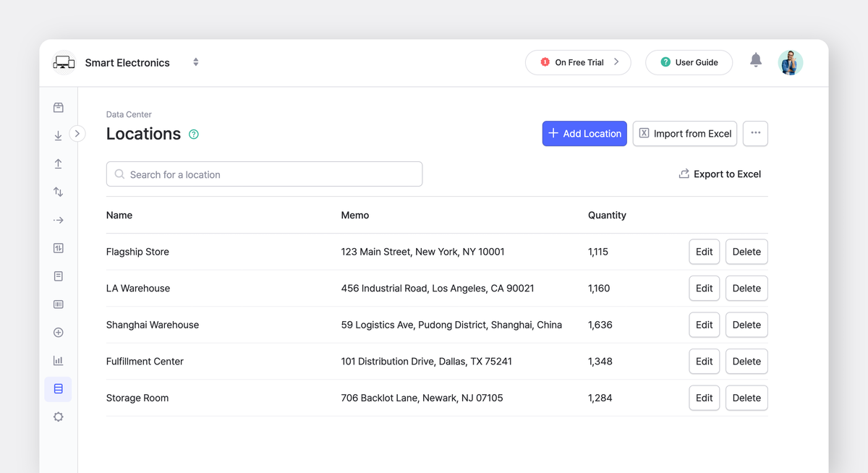868x473 pixels.
Task: Open the Purchase & Sales document icon
Action: 58,276
